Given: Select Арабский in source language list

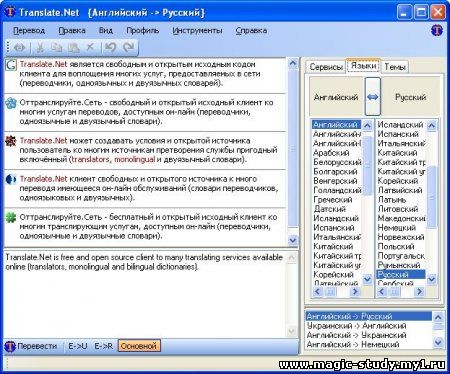Looking at the screenshot, I should [x=336, y=153].
